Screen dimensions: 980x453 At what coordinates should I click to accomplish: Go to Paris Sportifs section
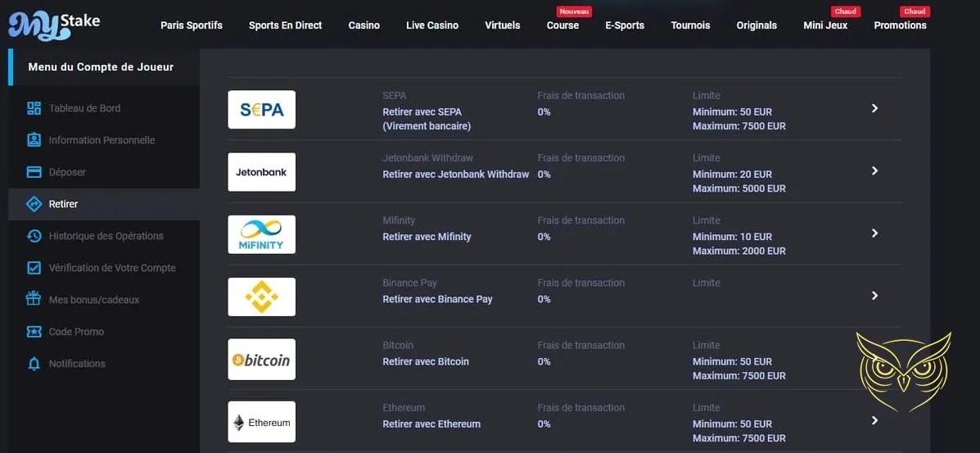pos(192,25)
